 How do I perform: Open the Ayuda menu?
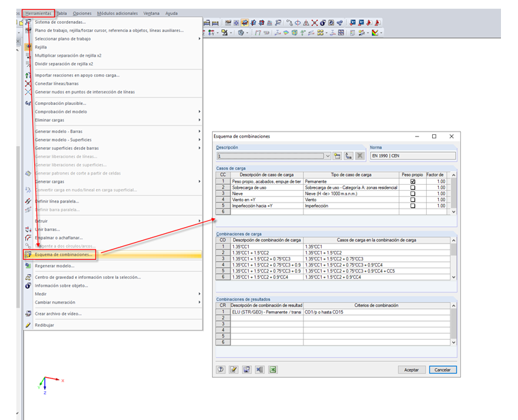coord(172,13)
